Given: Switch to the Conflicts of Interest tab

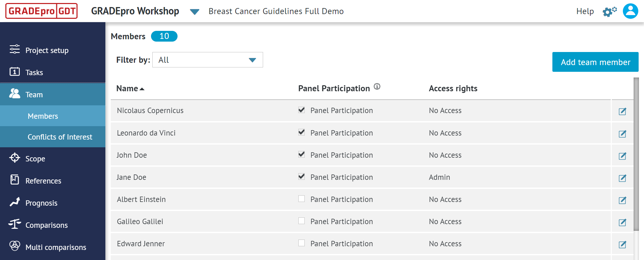Looking at the screenshot, I should pyautogui.click(x=60, y=137).
